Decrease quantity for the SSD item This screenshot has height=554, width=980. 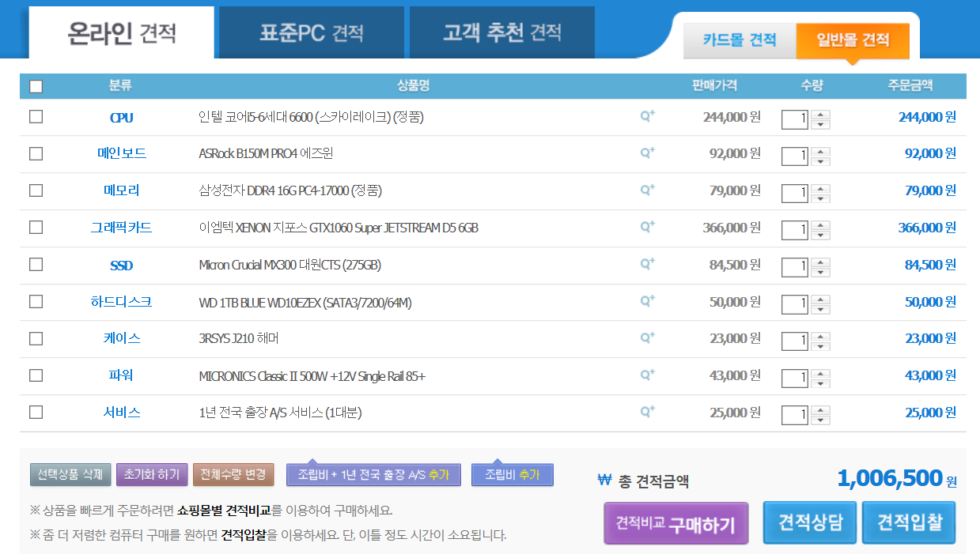tap(821, 272)
